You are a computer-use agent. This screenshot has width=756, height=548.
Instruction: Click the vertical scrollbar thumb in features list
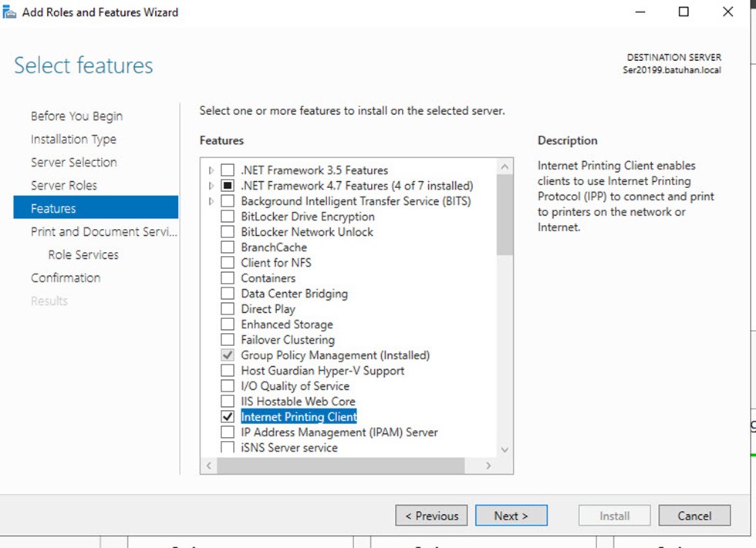coord(505,215)
